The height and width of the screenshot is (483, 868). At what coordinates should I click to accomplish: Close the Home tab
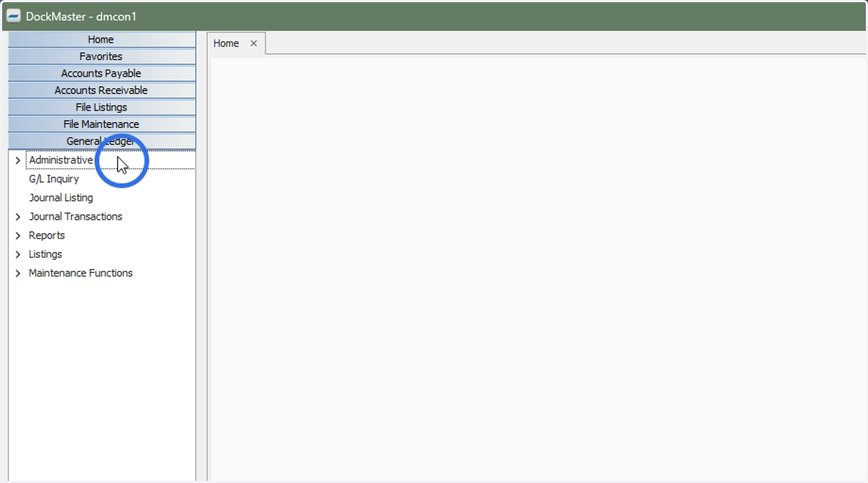point(254,43)
